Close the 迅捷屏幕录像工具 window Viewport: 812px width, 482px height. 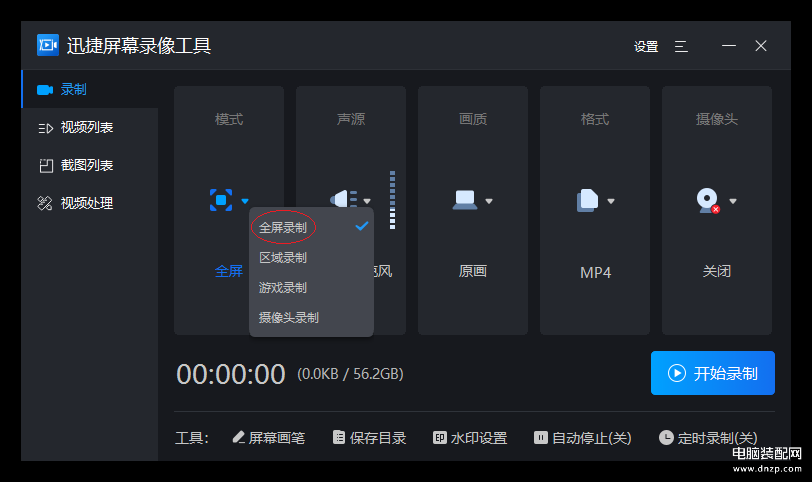point(761,46)
